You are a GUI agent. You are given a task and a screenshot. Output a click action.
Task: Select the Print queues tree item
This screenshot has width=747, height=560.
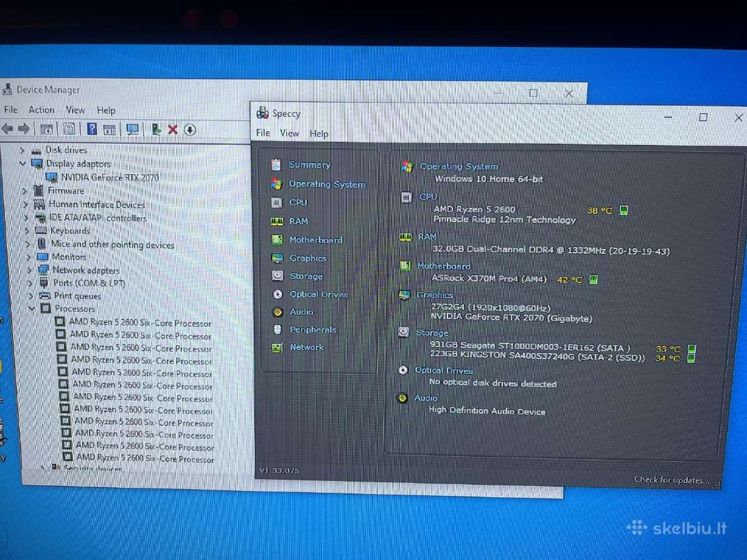coord(77,296)
